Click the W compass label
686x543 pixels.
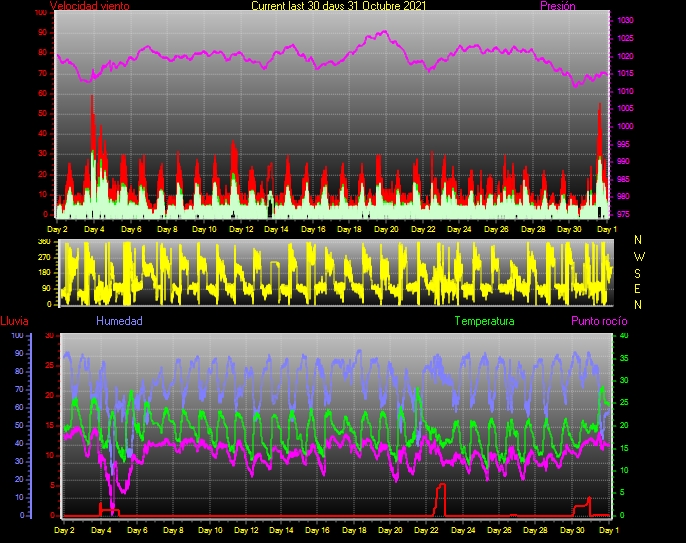tap(639, 257)
